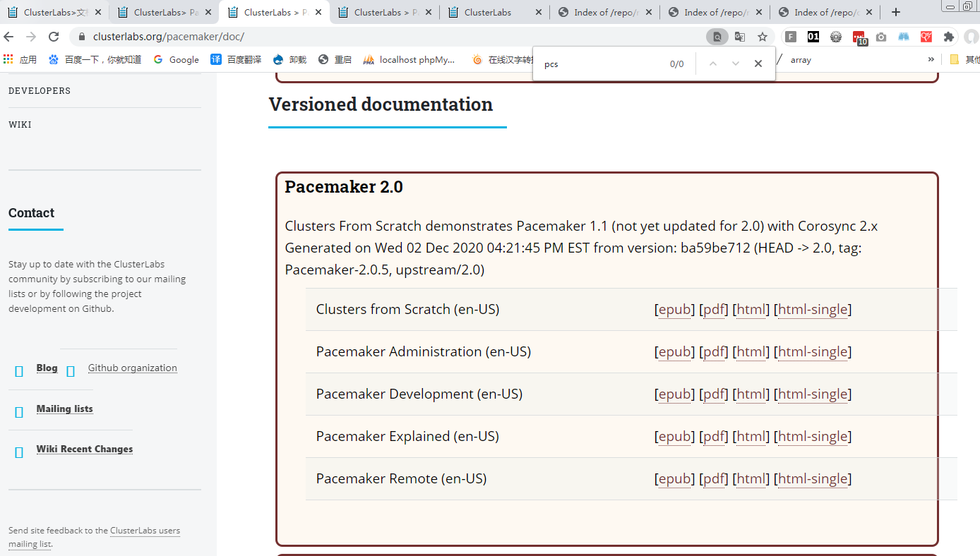Open the blue shorts-shaped extension icon
Screen dimensions: 980x556
[x=904, y=37]
